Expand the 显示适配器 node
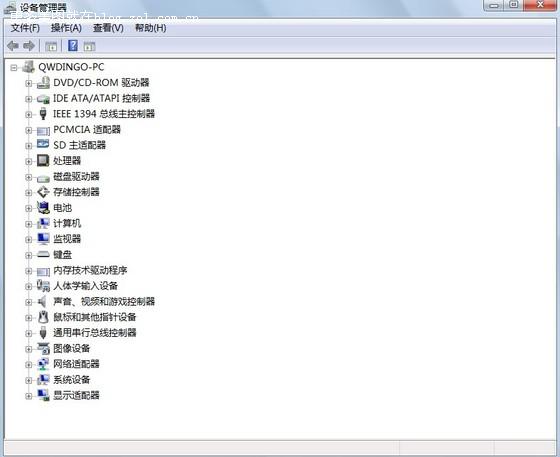The width and height of the screenshot is (560, 457). [29, 396]
